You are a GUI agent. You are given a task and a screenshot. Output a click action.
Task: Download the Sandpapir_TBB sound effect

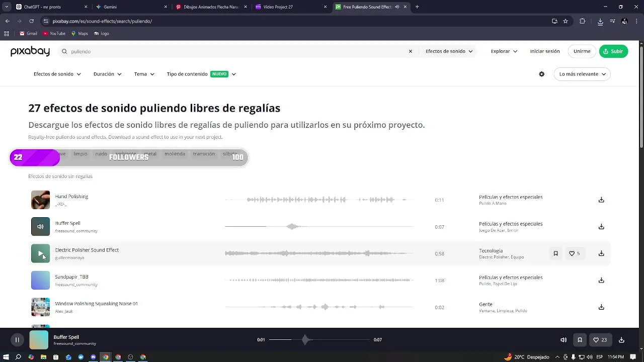[x=601, y=280]
